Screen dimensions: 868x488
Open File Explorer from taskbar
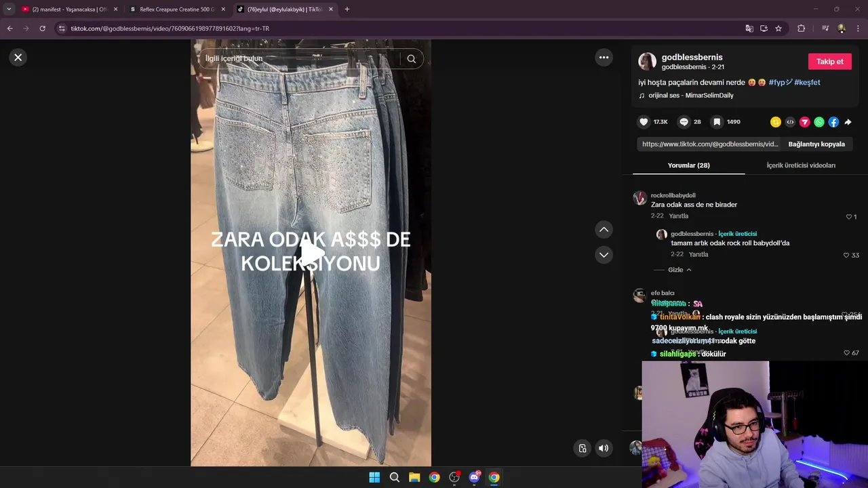tap(414, 477)
